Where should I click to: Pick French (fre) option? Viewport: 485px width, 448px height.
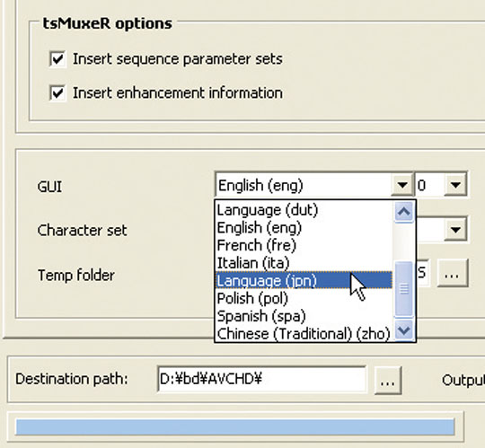(x=304, y=245)
